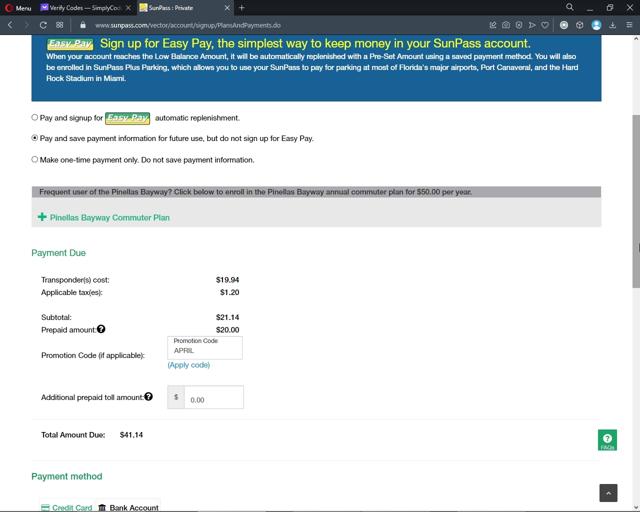Go back to previous page
The height and width of the screenshot is (512, 640).
10,25
